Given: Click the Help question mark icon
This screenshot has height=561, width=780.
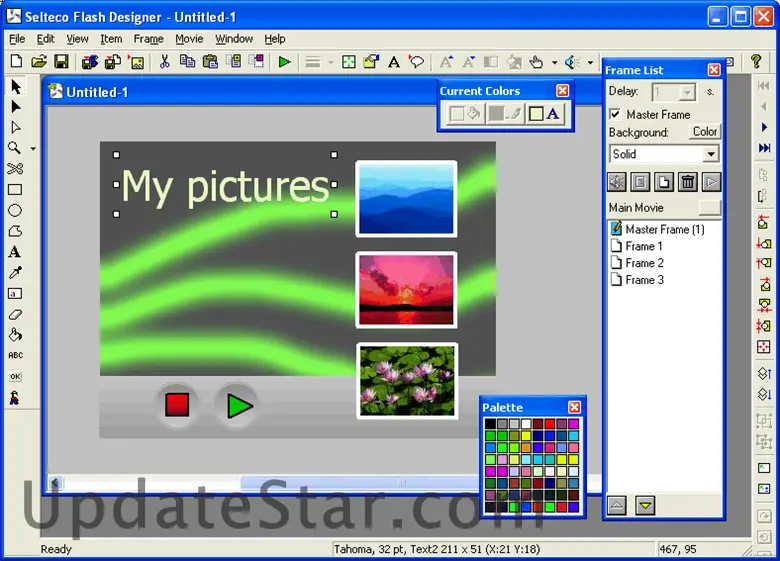Looking at the screenshot, I should (756, 62).
